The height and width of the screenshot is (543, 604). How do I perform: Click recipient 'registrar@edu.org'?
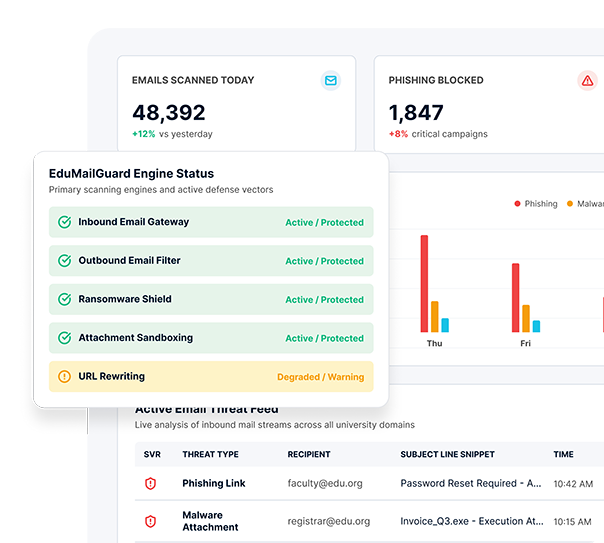pos(329,521)
